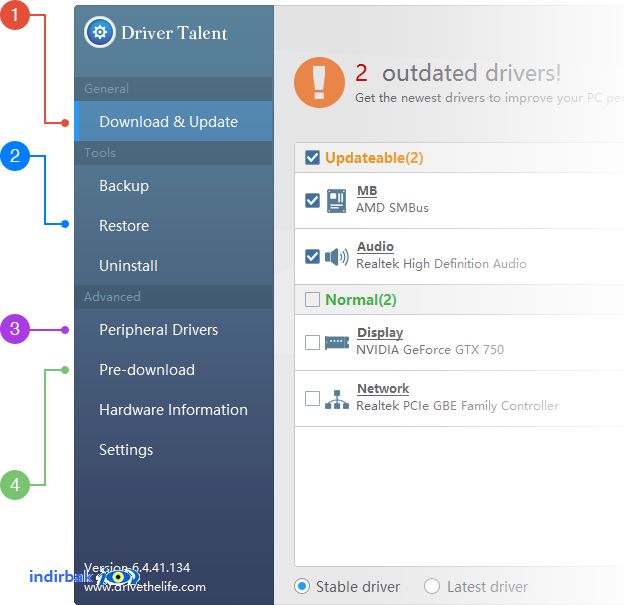
Task: Click the orange exclamation warning icon
Action: click(x=319, y=82)
